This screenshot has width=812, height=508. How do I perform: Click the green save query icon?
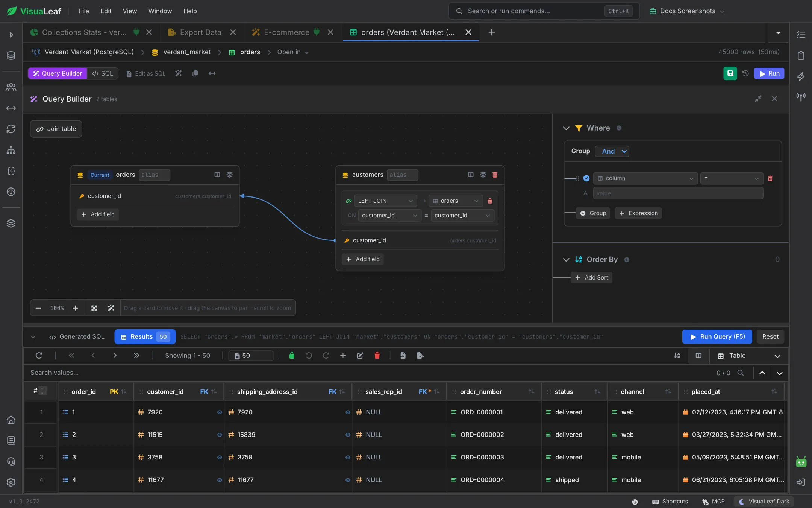tap(730, 73)
